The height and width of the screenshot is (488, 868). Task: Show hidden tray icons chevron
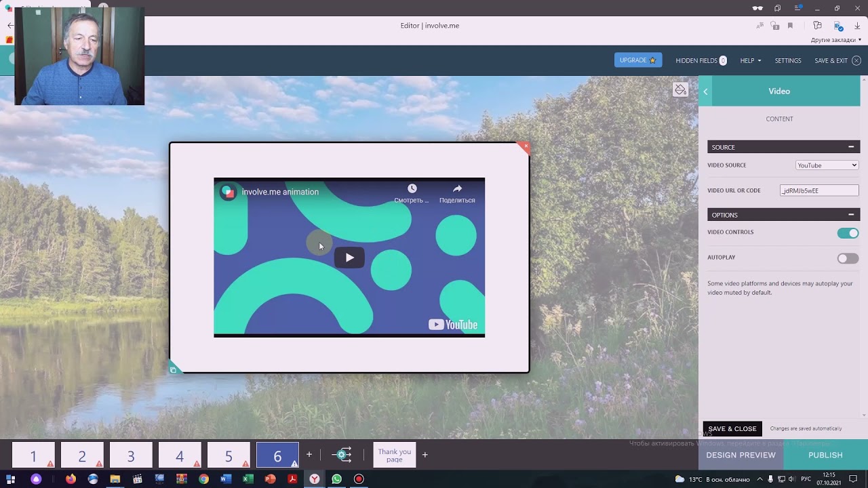pos(759,479)
